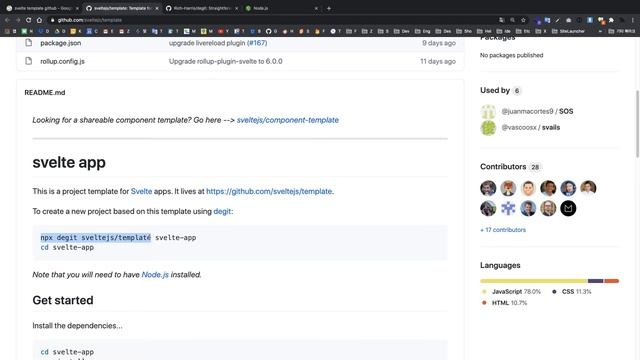Open the juanmacortes9 / SOS repository
The height and width of the screenshot is (360, 640).
click(537, 111)
